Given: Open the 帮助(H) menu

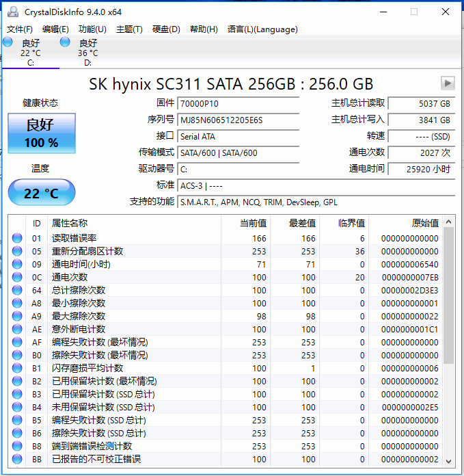Looking at the screenshot, I should pyautogui.click(x=204, y=29).
